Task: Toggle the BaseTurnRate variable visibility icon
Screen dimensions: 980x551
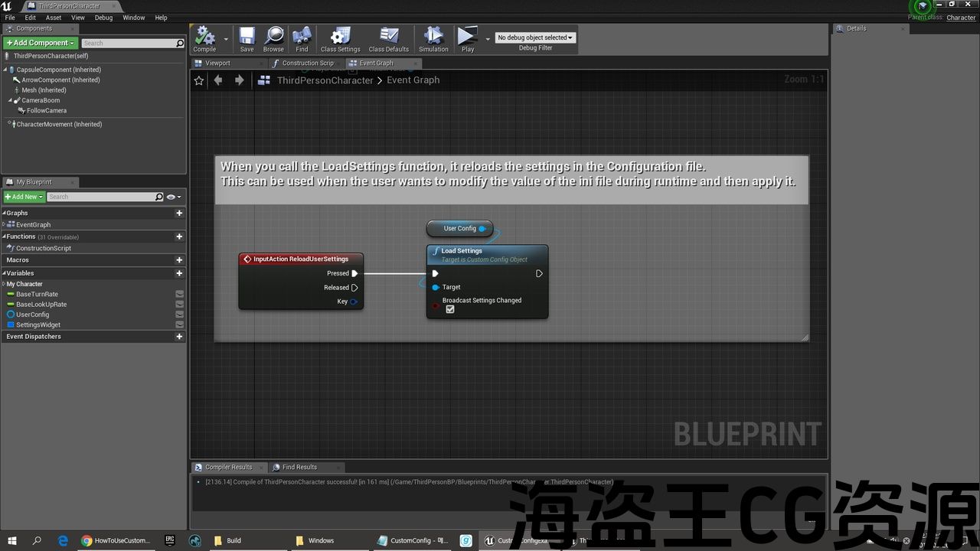Action: point(179,294)
